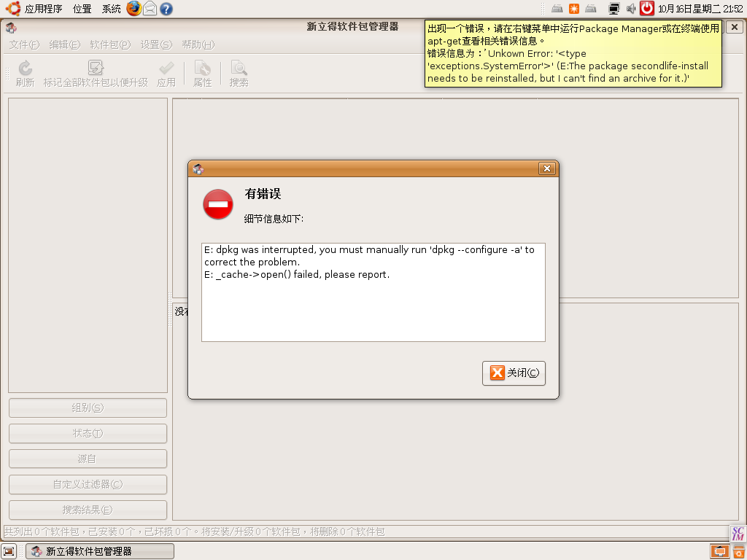Open the 系统 menu in top panel
The height and width of the screenshot is (560, 747).
pos(112,9)
